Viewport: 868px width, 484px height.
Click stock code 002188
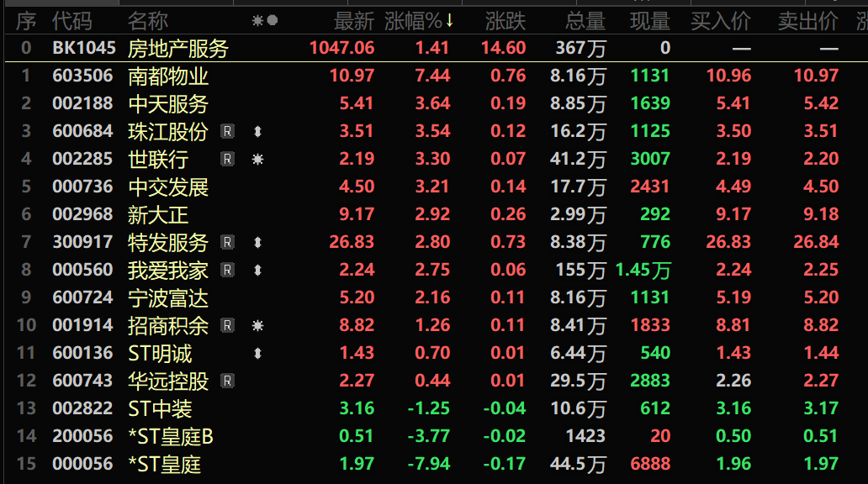82,103
